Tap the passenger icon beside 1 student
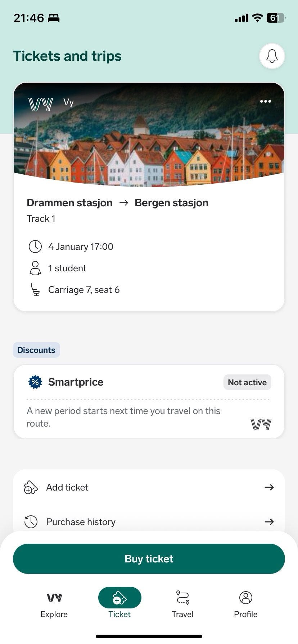Image resolution: width=298 pixels, height=644 pixels. pos(35,268)
